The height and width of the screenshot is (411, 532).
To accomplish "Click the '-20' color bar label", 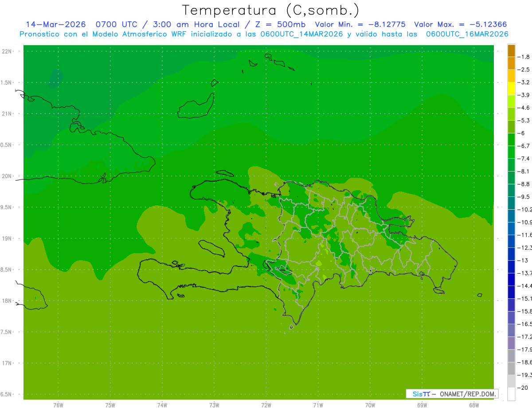I will (523, 388).
